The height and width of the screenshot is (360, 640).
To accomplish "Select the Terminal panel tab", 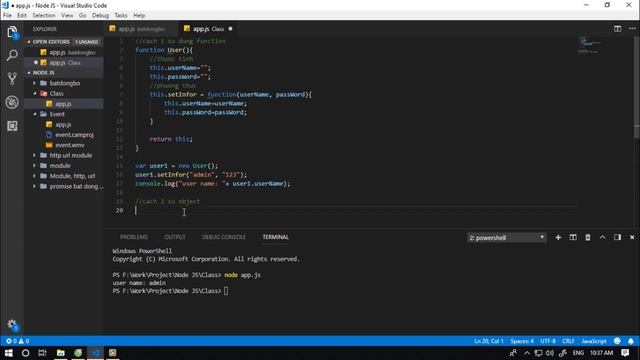I will click(x=276, y=237).
